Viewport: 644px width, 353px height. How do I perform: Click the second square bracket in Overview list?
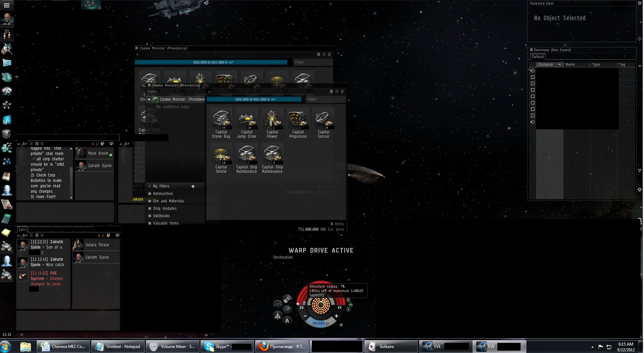533,84
